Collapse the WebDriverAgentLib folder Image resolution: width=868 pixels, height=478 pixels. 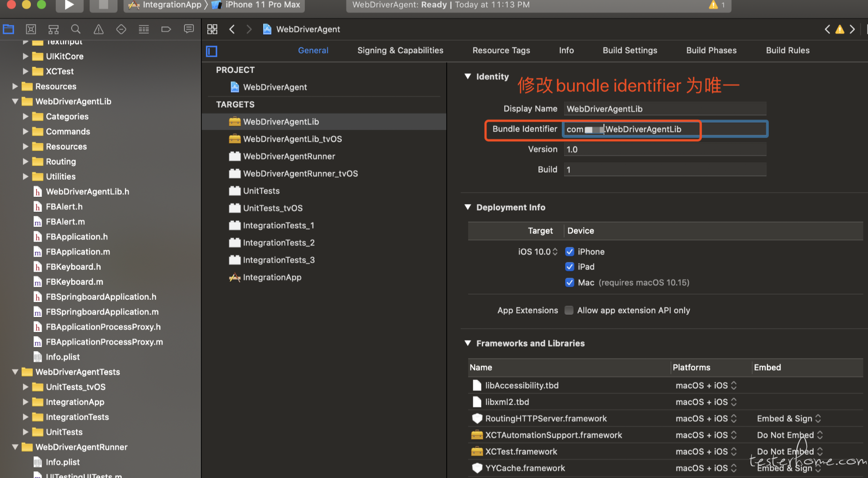[15, 101]
